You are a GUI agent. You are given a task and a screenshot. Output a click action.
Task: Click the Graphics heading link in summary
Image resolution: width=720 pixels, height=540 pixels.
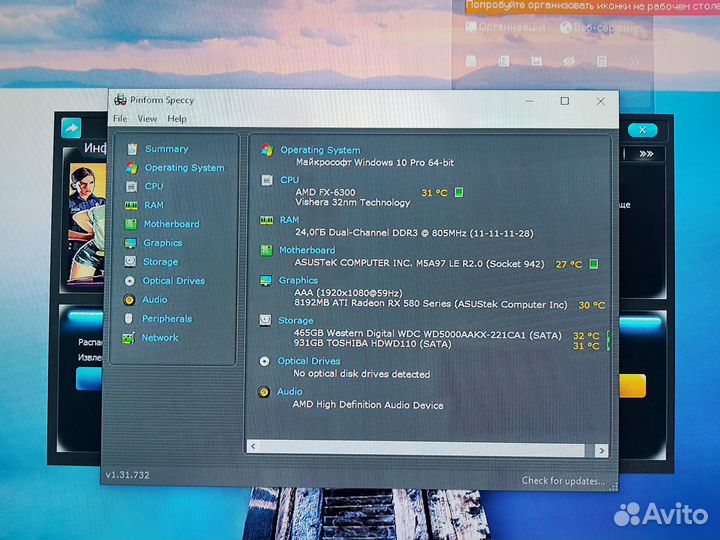(298, 281)
